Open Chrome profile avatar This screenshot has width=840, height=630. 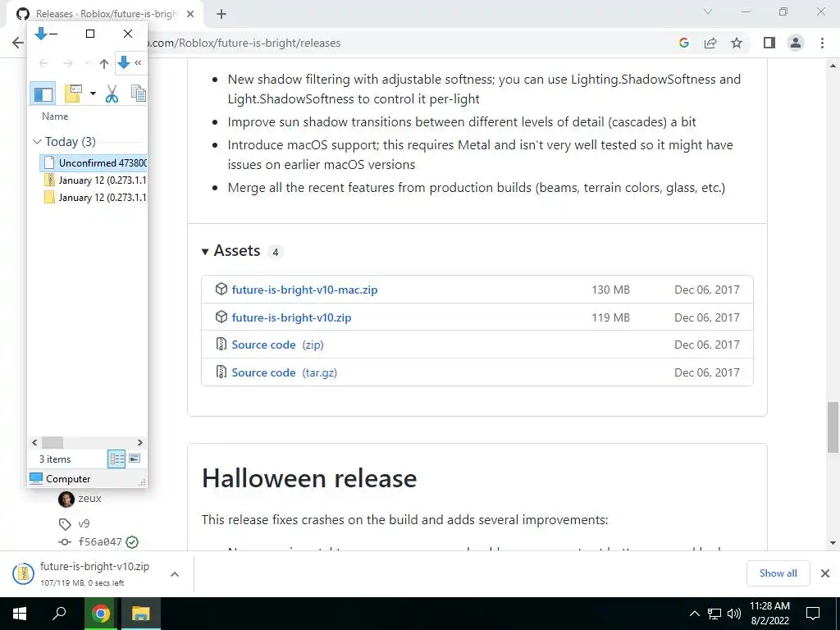(796, 43)
